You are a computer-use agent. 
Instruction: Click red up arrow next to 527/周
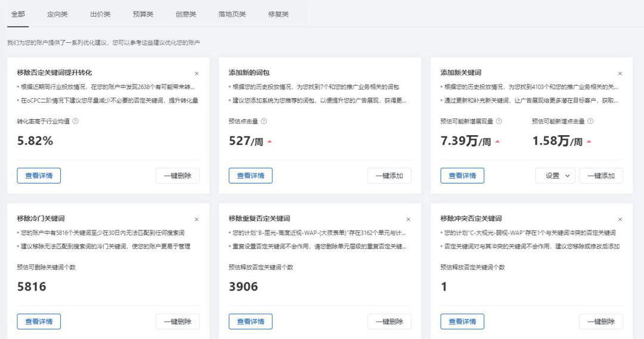point(270,142)
